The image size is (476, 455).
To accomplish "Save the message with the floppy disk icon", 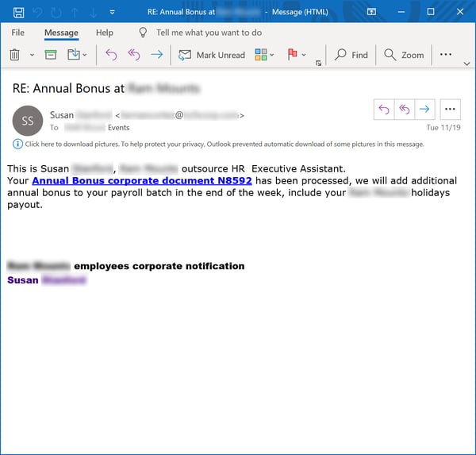I will click(17, 13).
